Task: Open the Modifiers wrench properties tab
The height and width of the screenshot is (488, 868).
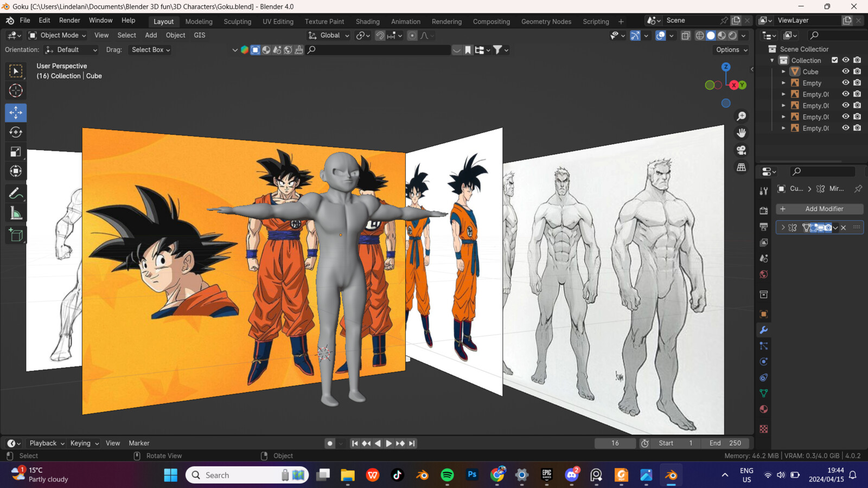Action: click(x=764, y=330)
